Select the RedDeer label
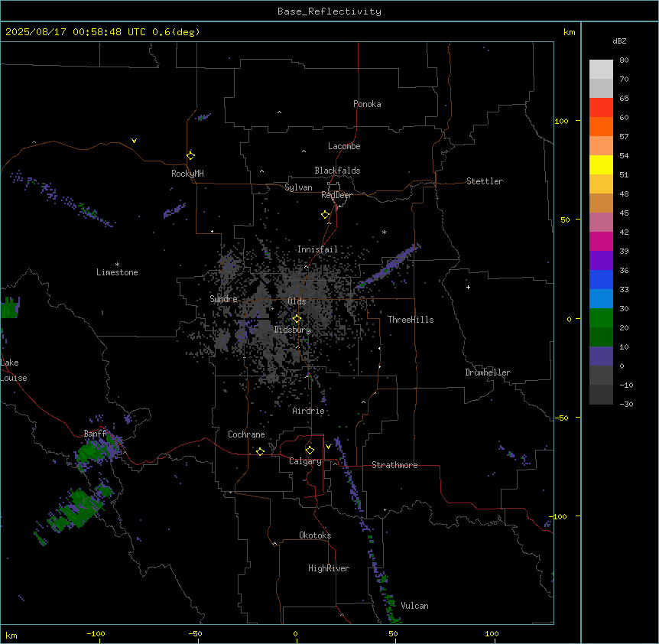 pyautogui.click(x=336, y=195)
